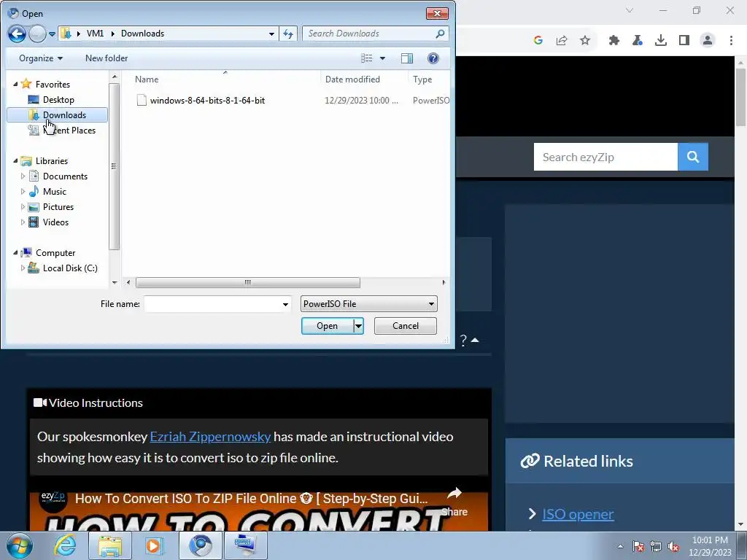
Task: Show the preview pane icon
Action: pos(407,58)
